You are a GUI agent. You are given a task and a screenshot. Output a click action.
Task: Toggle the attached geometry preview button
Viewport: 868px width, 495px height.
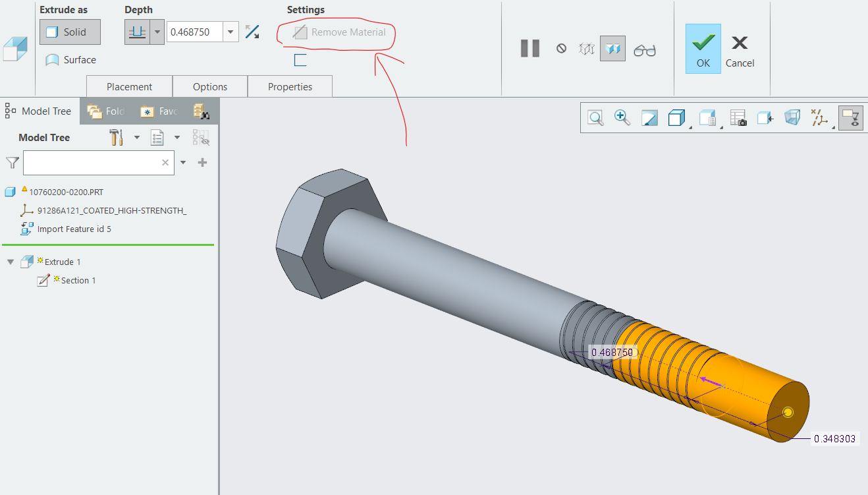(612, 49)
